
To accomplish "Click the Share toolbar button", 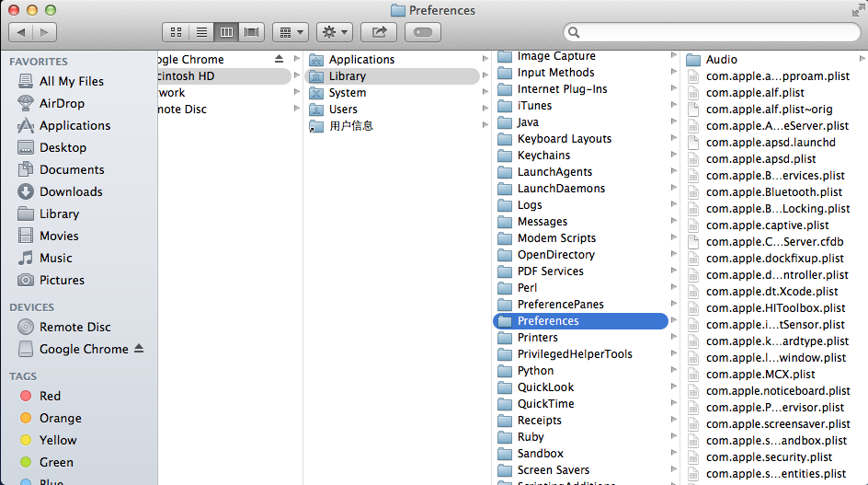I will click(x=378, y=32).
